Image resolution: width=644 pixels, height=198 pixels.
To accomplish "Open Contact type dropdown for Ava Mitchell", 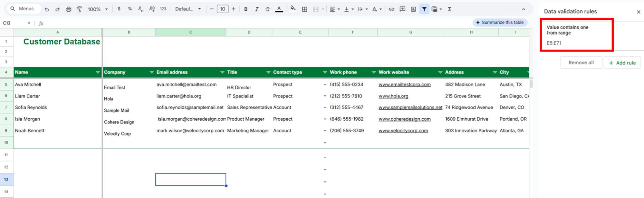I will point(325,85).
